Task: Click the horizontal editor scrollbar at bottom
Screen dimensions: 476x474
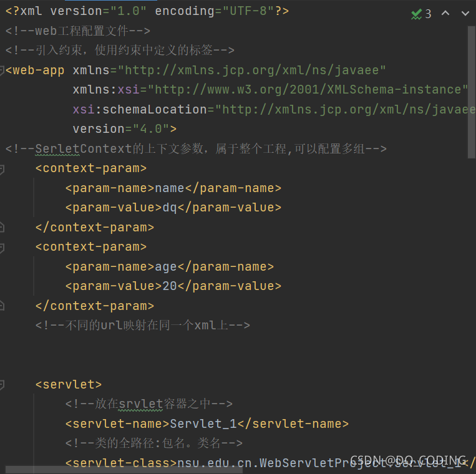Action: pos(124,470)
